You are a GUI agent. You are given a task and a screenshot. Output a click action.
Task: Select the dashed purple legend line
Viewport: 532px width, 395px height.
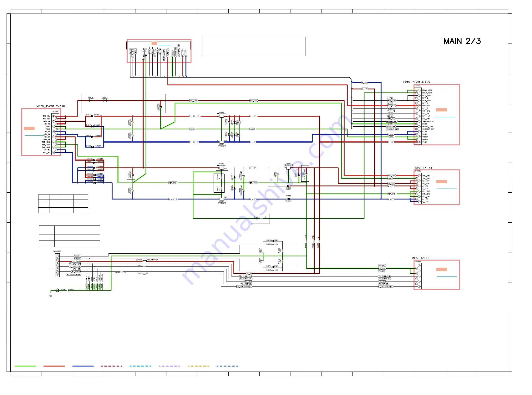pos(169,366)
